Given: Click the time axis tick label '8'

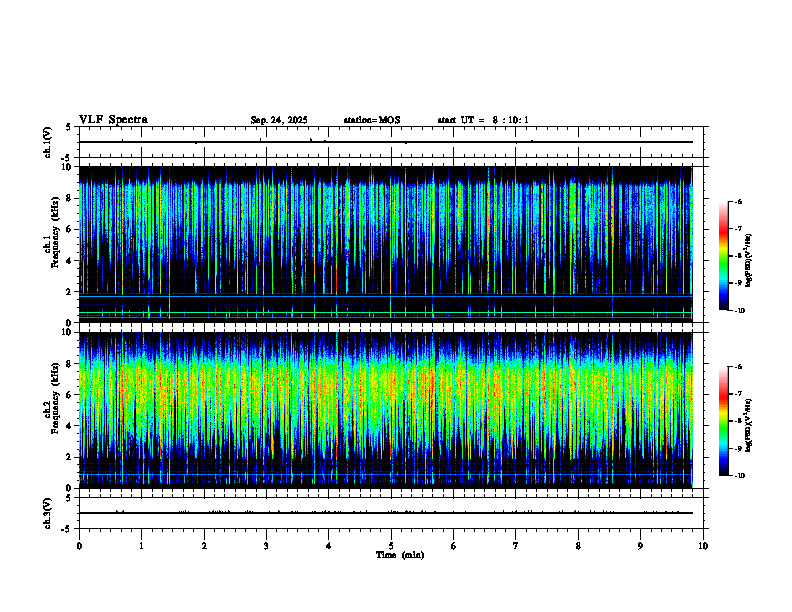Looking at the screenshot, I should 578,546.
